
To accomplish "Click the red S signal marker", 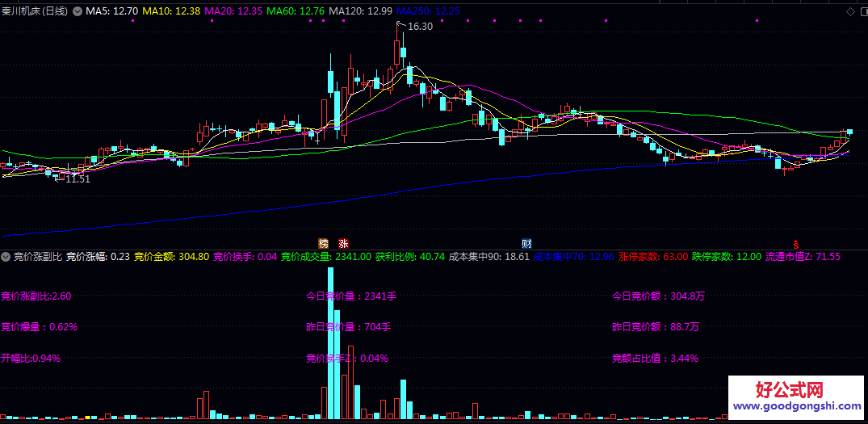I will pyautogui.click(x=796, y=244).
